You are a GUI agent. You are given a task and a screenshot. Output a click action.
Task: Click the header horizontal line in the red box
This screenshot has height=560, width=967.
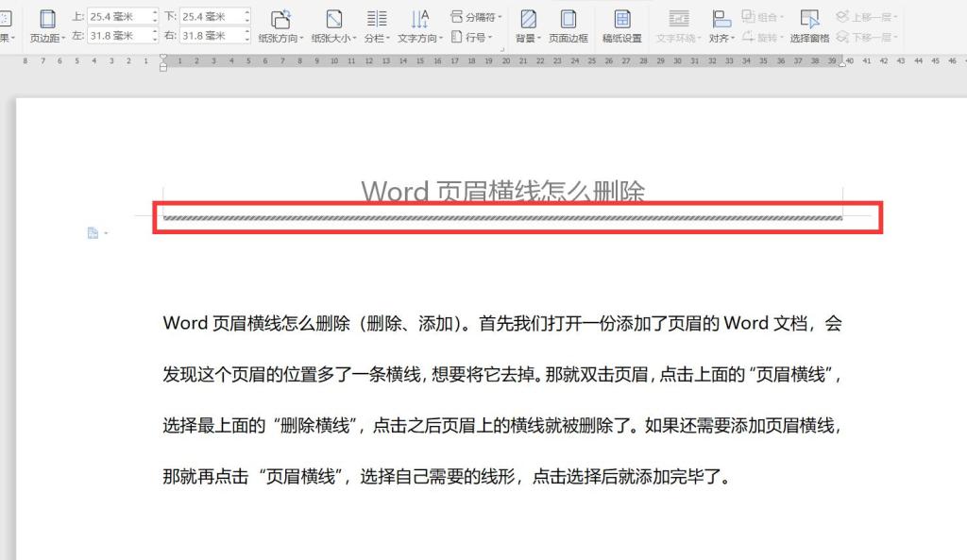point(502,218)
